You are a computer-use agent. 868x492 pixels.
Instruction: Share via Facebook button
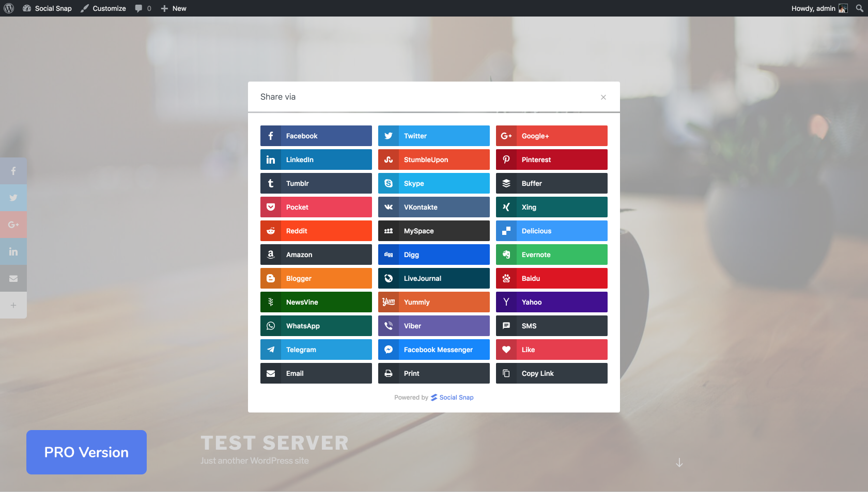(316, 136)
